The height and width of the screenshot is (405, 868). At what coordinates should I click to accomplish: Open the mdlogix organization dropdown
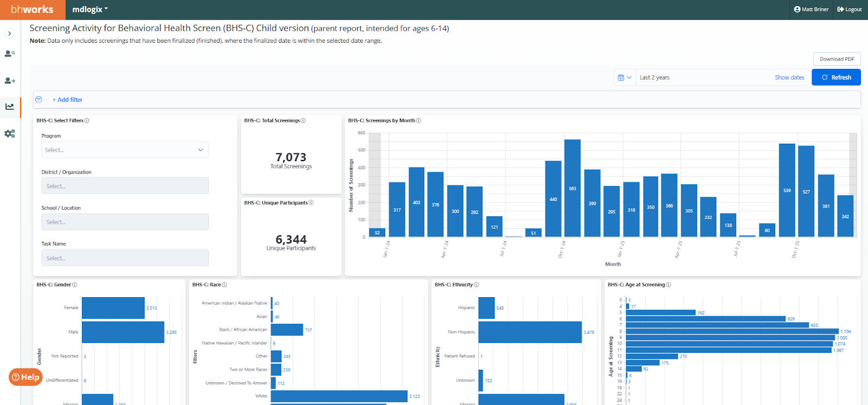(x=90, y=9)
